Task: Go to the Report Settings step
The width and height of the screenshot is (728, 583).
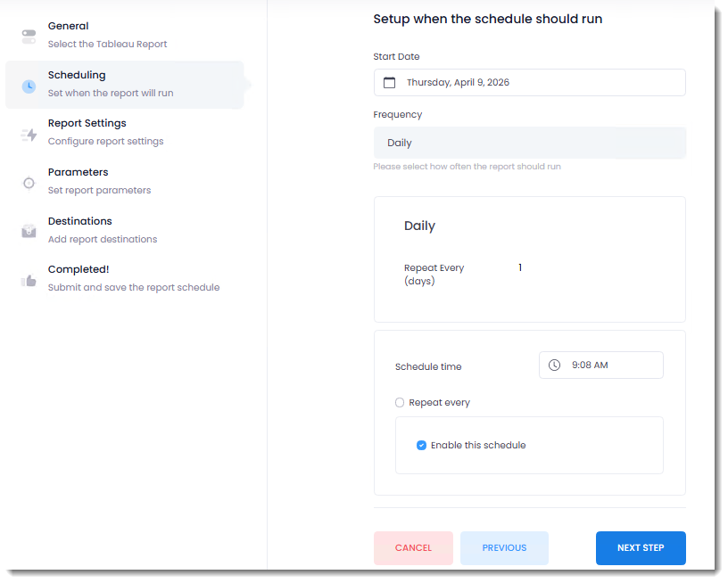Action: [87, 124]
